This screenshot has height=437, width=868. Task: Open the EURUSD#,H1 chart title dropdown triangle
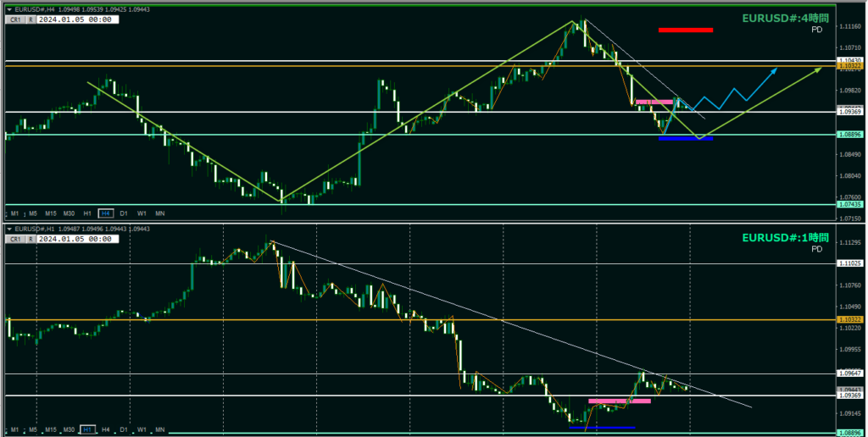(8, 229)
